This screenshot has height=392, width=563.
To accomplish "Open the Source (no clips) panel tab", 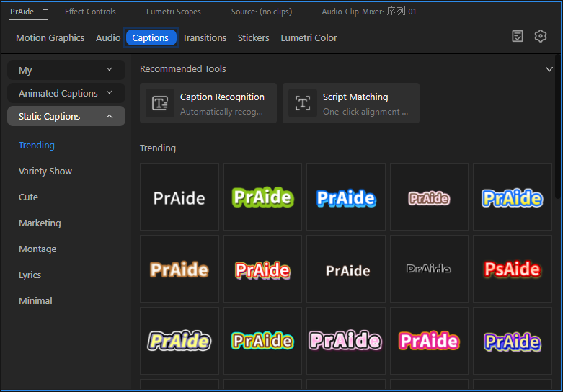I will pyautogui.click(x=262, y=12).
